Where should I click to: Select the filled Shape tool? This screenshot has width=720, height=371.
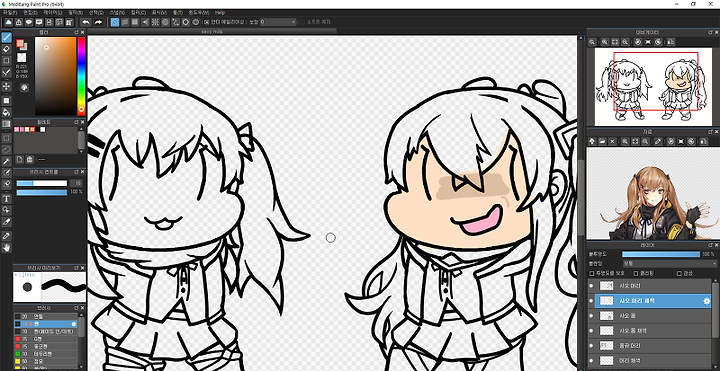click(x=6, y=101)
